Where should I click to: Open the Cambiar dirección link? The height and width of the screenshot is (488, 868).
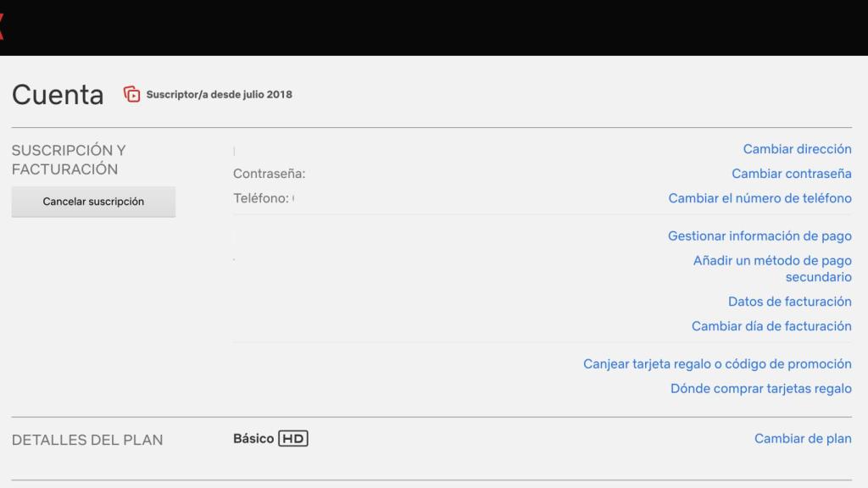[797, 148]
